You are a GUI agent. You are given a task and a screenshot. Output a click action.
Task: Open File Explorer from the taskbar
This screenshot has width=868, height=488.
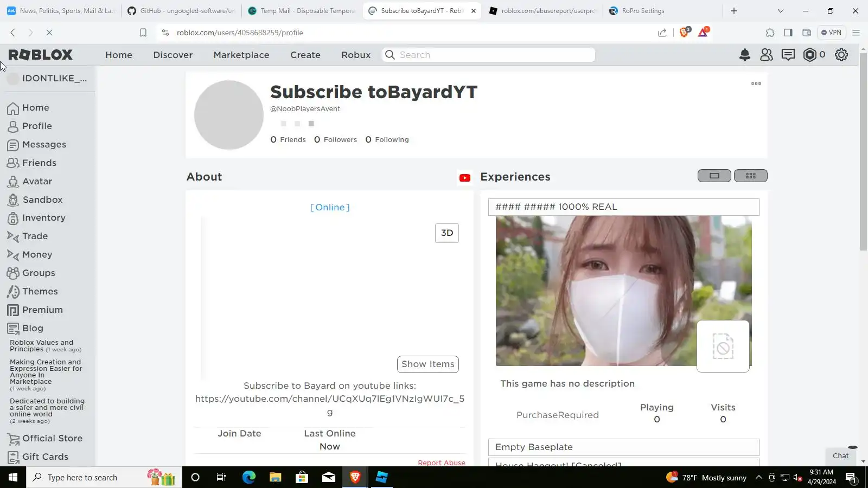(x=276, y=477)
